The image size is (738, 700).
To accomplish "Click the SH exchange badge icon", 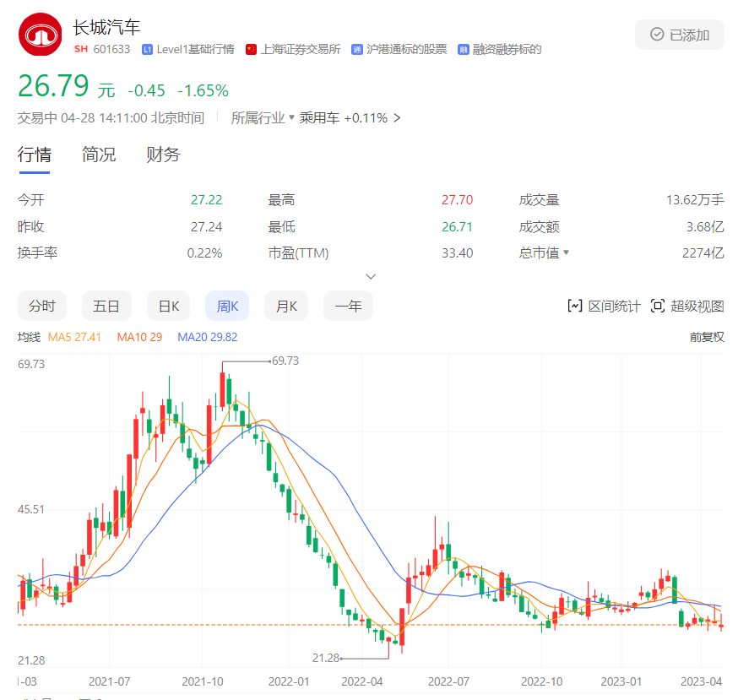I will click(81, 49).
